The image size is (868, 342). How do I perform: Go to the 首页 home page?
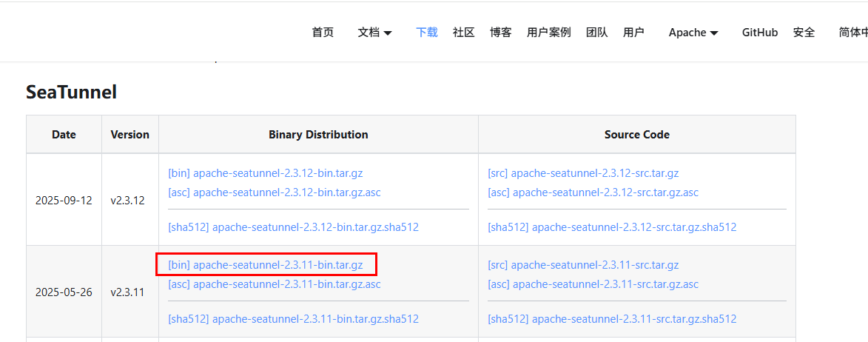323,33
